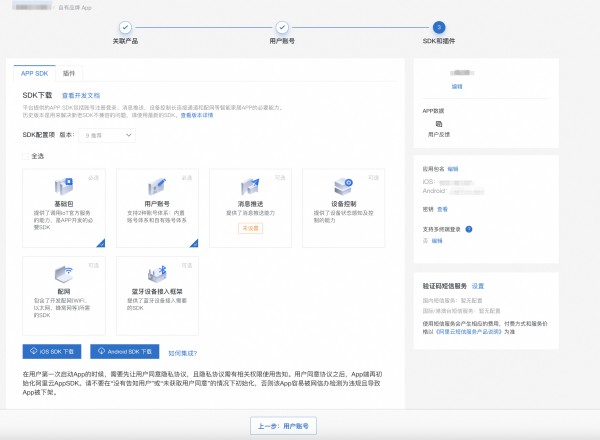Click the 基础包 card title
Viewport: 600px width, 440px height.
pos(64,204)
